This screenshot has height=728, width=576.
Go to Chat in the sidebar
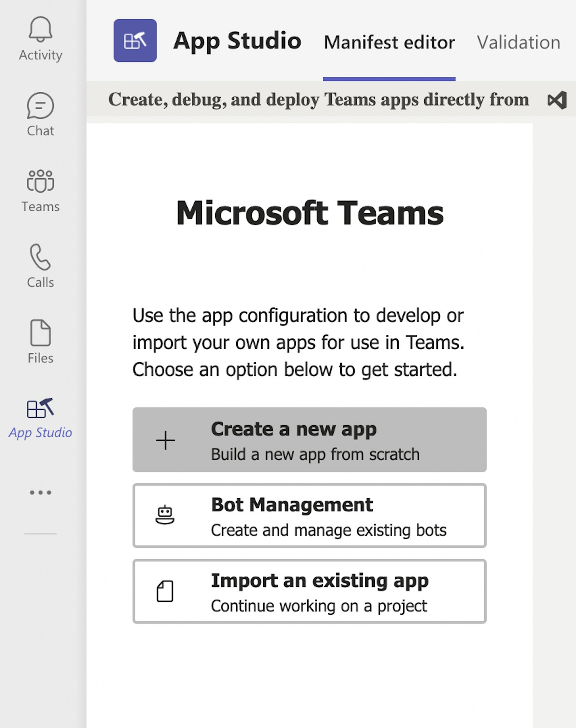40,106
